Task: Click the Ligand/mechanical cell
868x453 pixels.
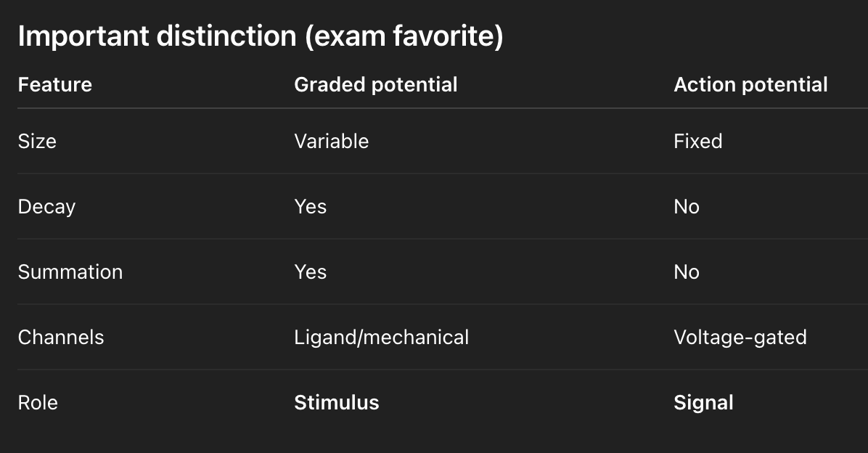Action: (x=381, y=338)
